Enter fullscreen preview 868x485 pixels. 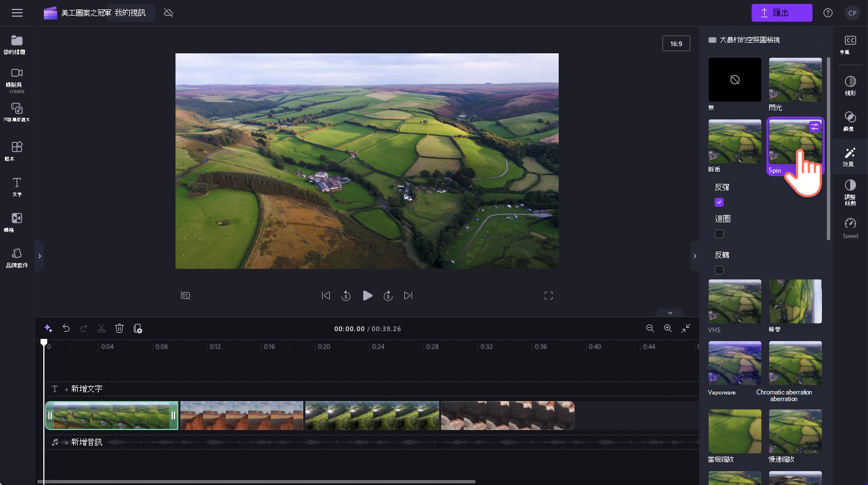549,296
